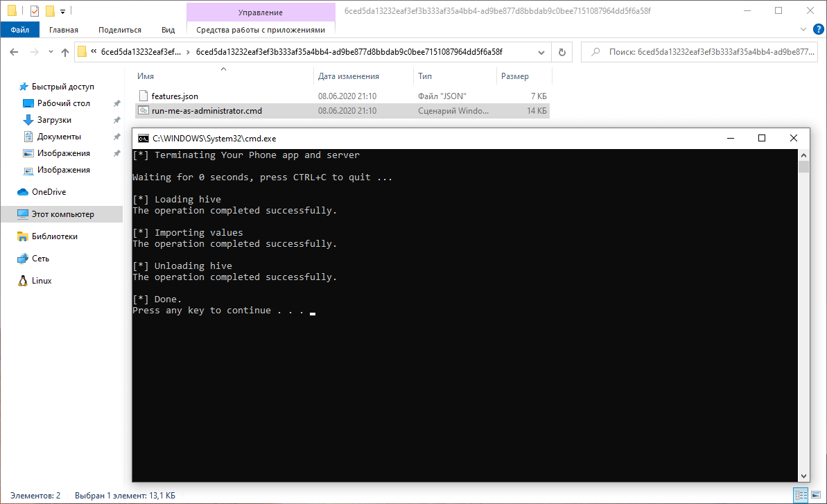827x504 pixels.
Task: Click the Back navigation arrow
Action: tap(14, 51)
